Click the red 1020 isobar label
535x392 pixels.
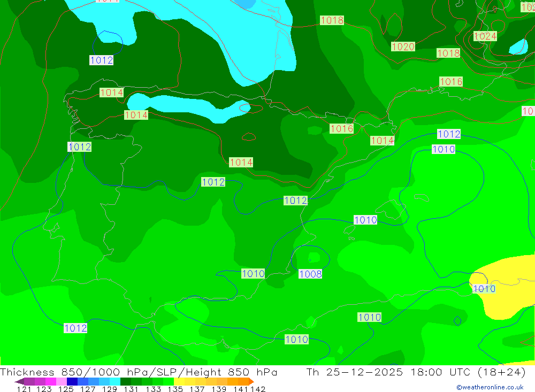coord(403,47)
